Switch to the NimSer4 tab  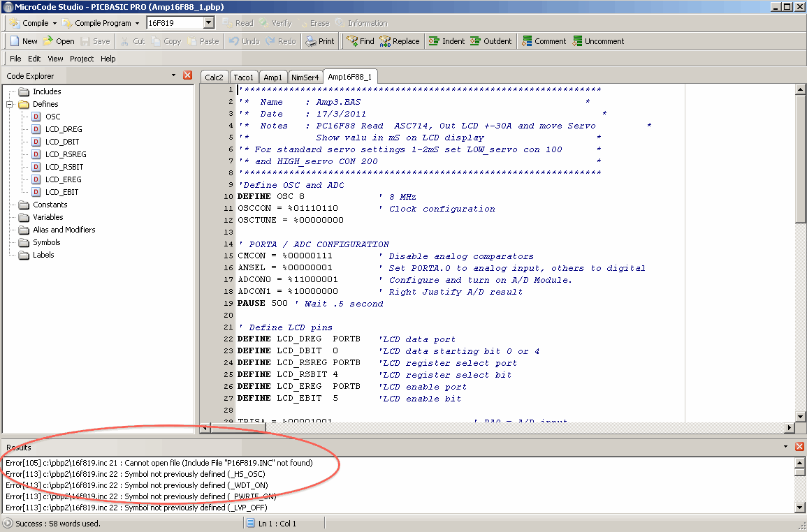[x=305, y=77]
